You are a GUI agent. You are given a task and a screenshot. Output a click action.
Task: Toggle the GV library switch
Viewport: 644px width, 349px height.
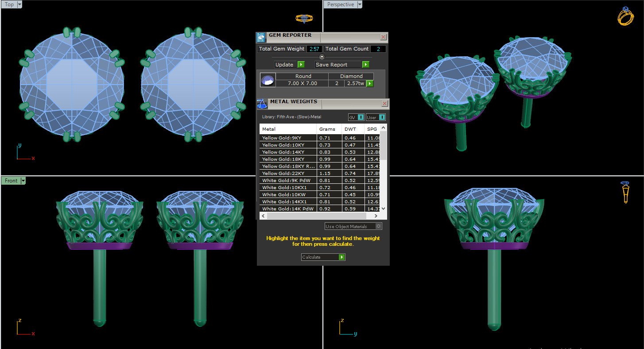[361, 117]
